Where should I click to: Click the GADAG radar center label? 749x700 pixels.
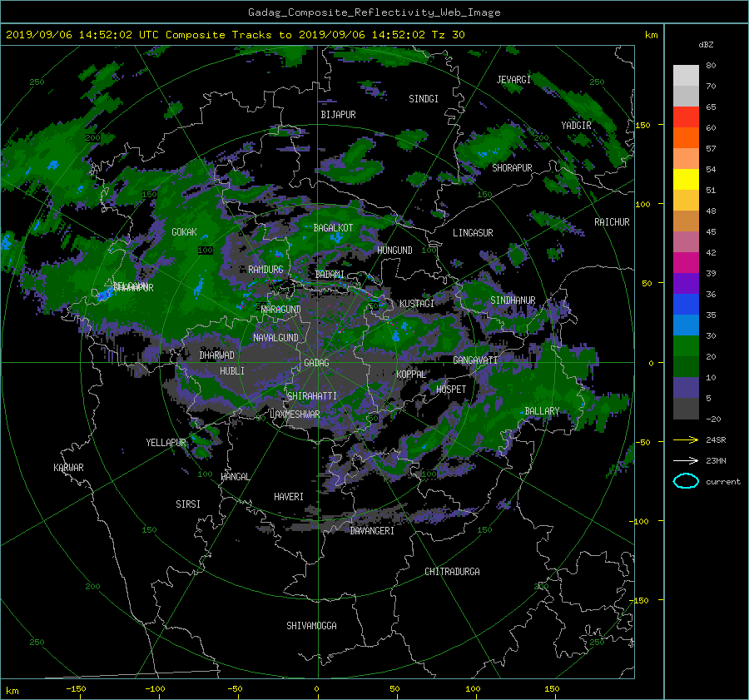317,363
